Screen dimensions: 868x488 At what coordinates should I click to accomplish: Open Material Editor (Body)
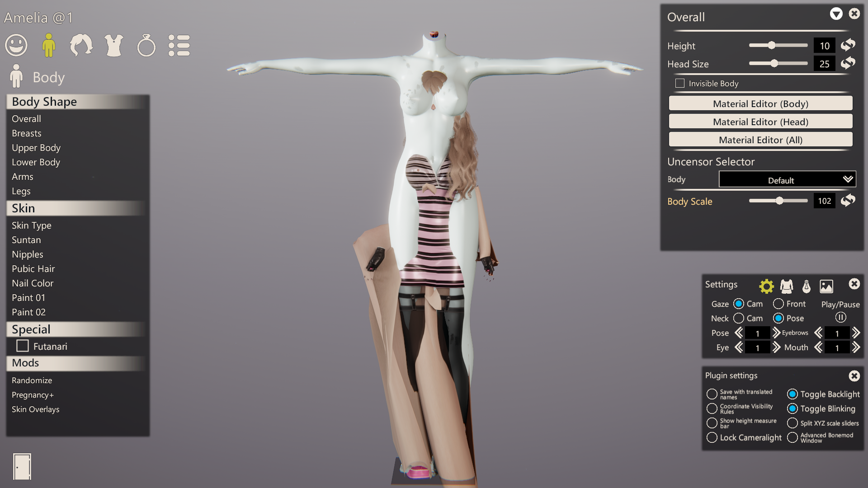[760, 103]
